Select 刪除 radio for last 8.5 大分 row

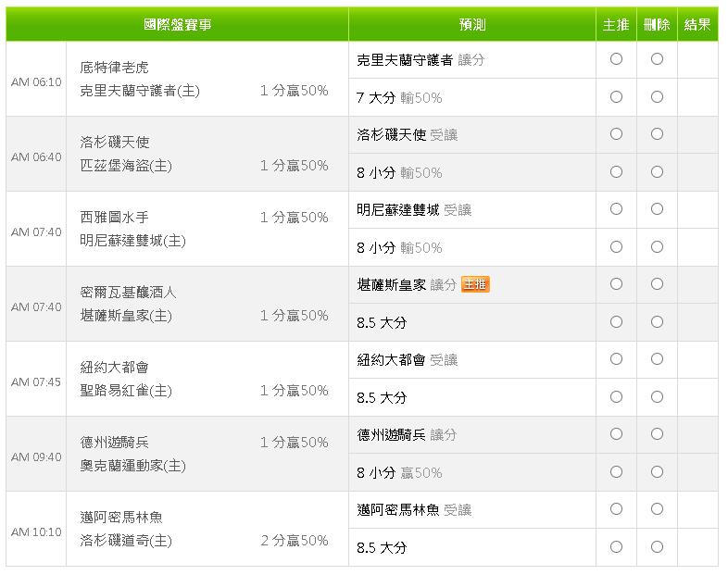pyautogui.click(x=657, y=547)
